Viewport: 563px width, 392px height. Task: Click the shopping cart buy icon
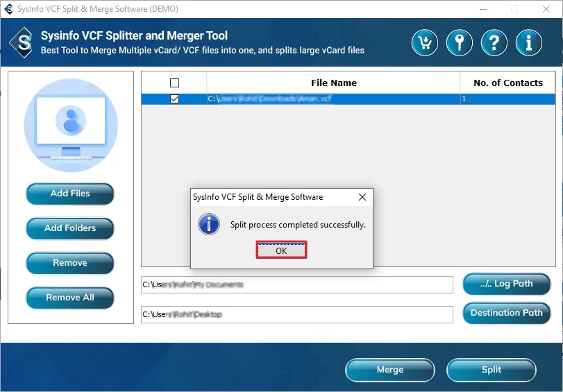pos(425,43)
